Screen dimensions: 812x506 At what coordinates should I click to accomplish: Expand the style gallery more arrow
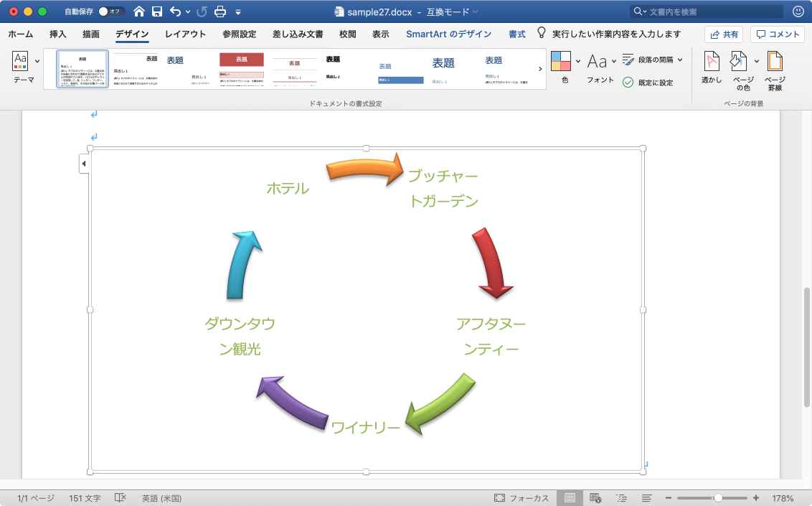540,69
